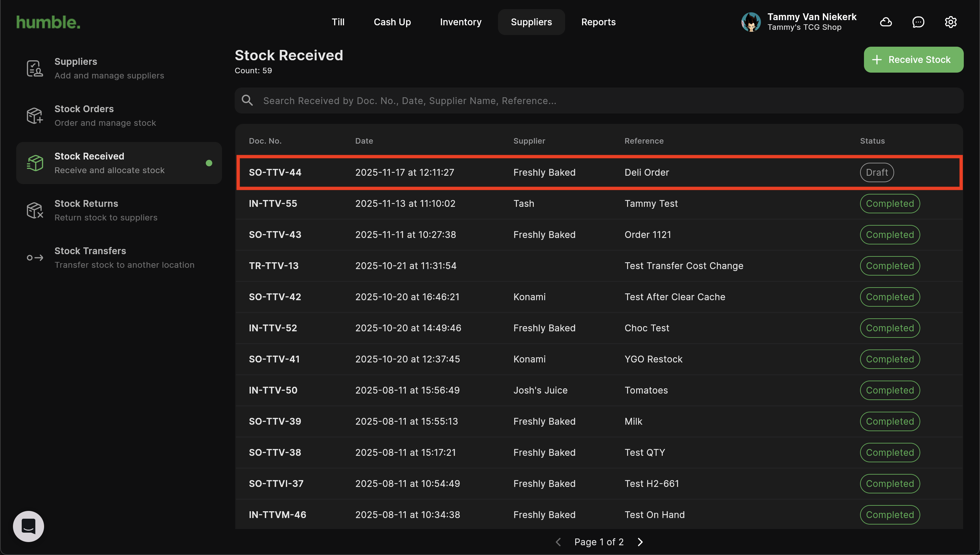Open the support chat widget bubble

point(29,526)
